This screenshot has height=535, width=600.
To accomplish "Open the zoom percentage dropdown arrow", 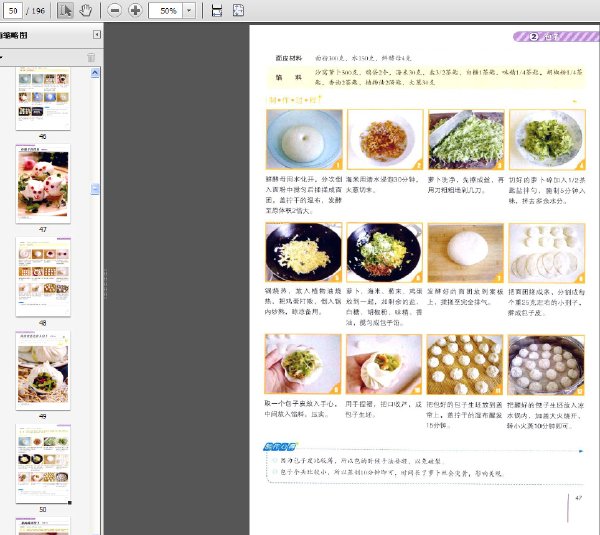I will pos(189,10).
